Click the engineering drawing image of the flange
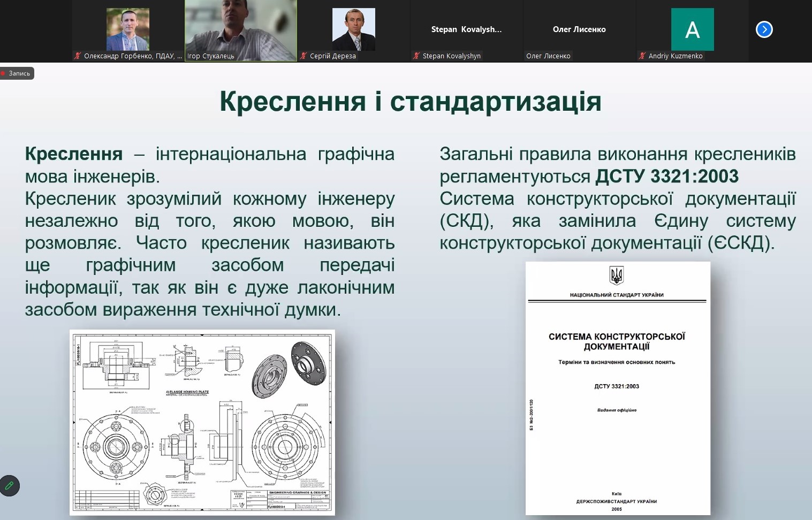812x520 pixels. pos(202,423)
